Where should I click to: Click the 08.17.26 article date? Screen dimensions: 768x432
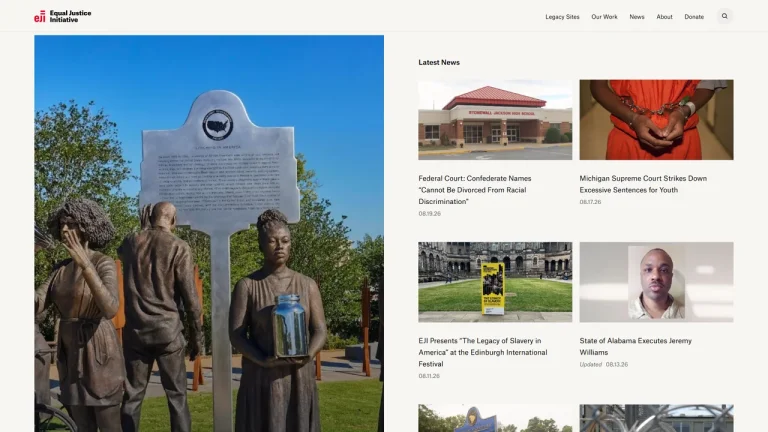(x=590, y=202)
